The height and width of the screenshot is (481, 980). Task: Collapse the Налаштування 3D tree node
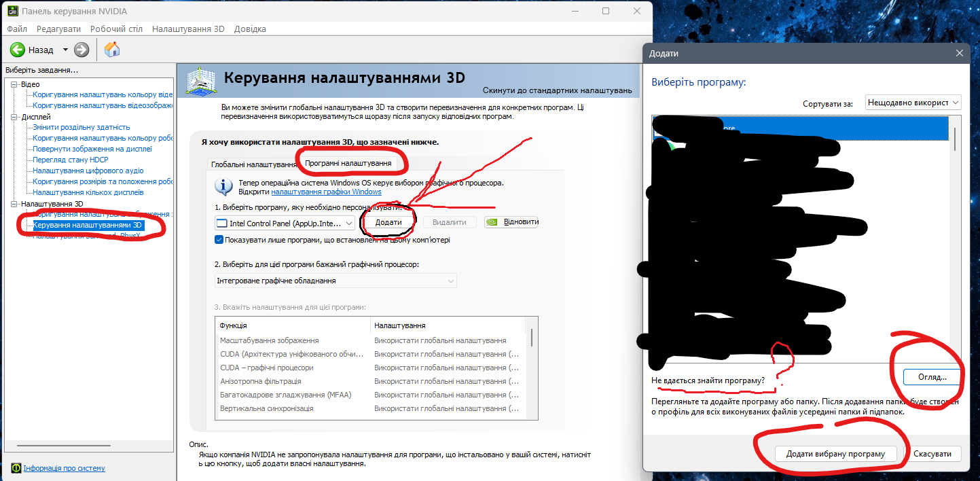[x=14, y=204]
